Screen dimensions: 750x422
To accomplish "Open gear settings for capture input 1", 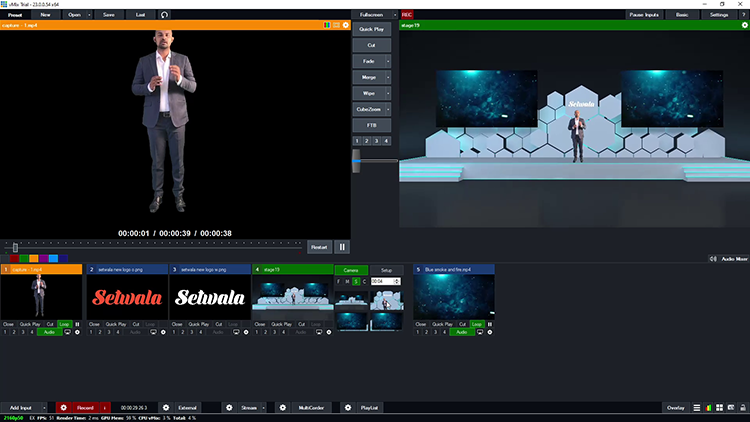I will click(77, 331).
